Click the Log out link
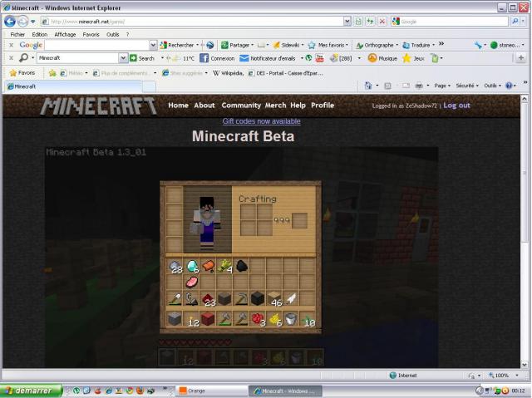Screen dimensions: 532x398 coord(456,106)
